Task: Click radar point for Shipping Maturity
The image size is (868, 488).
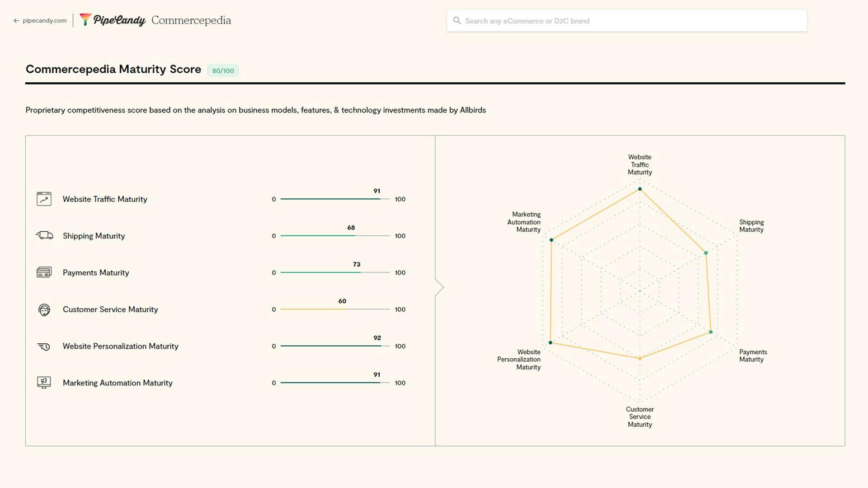Action: 706,253
